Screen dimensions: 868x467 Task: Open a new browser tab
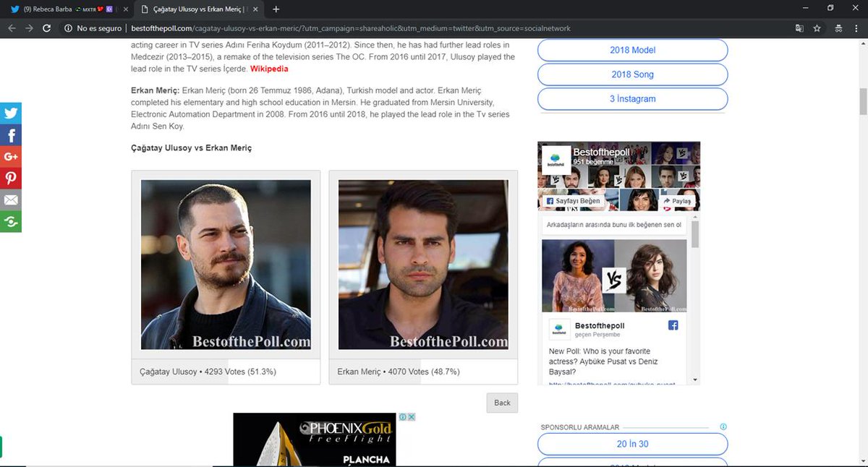pyautogui.click(x=276, y=9)
